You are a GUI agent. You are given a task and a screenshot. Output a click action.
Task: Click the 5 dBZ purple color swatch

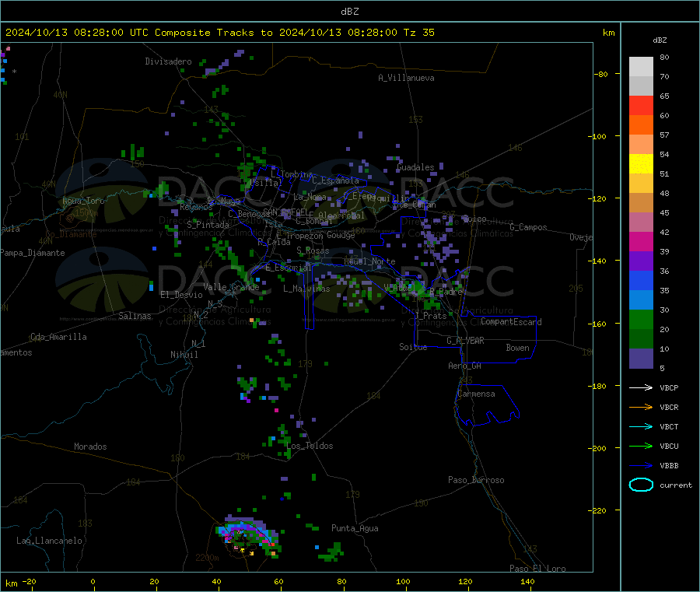[641, 359]
